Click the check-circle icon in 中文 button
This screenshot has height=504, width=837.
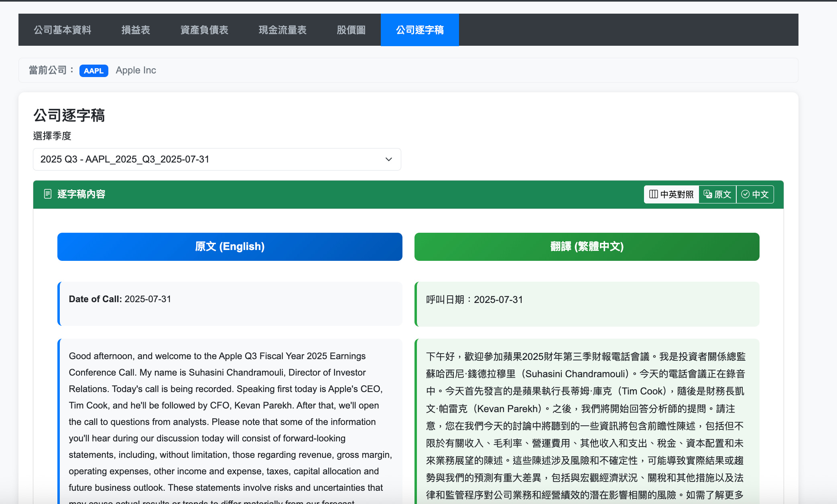(745, 194)
